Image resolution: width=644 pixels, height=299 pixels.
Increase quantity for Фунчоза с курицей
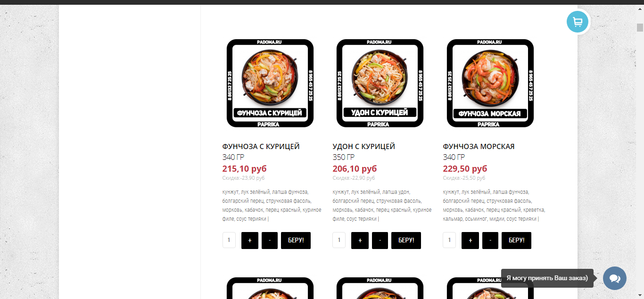point(250,241)
